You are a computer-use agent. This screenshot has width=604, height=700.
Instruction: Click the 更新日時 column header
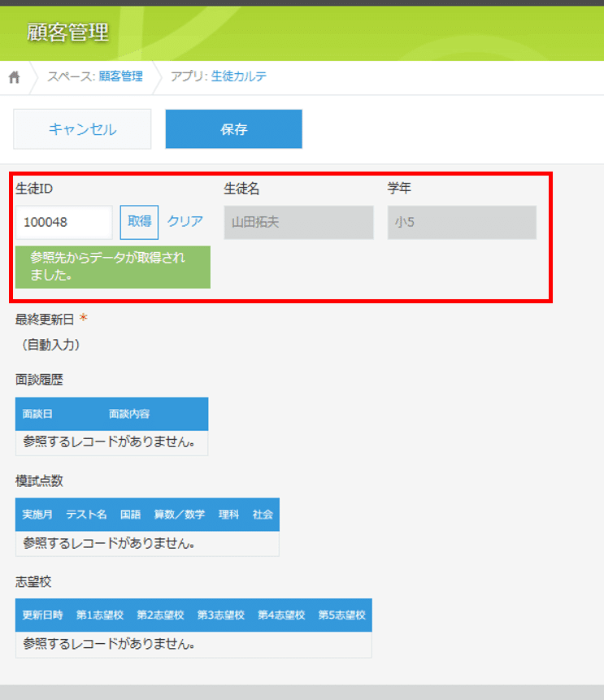click(42, 615)
